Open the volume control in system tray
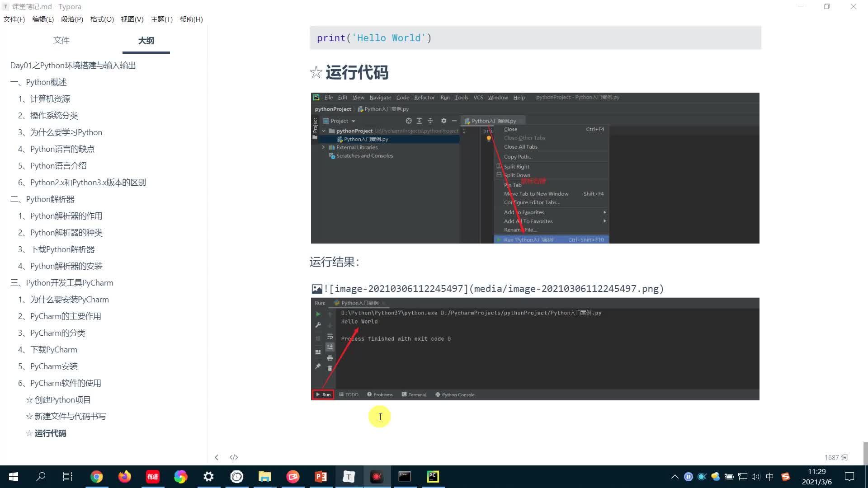868x488 pixels. click(756, 477)
